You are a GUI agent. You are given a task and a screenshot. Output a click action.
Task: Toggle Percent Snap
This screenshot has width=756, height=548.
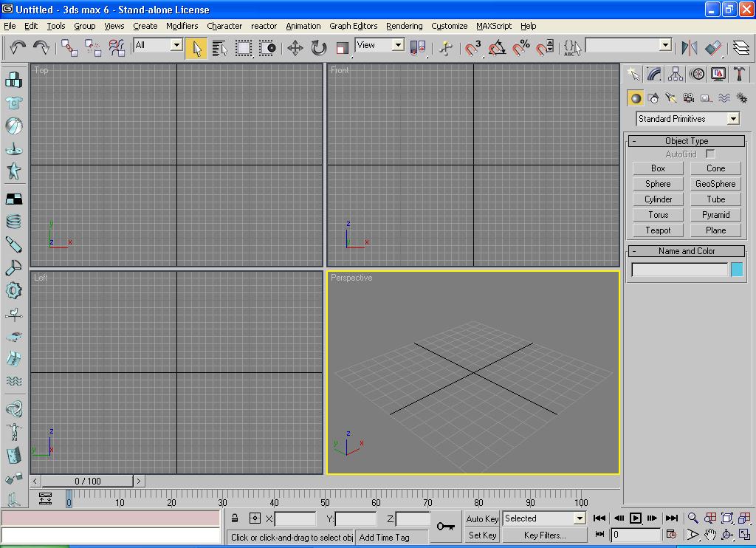point(520,48)
